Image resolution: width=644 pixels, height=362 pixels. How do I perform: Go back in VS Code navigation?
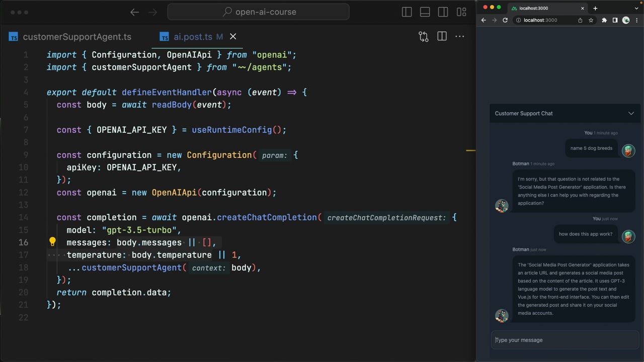click(134, 12)
